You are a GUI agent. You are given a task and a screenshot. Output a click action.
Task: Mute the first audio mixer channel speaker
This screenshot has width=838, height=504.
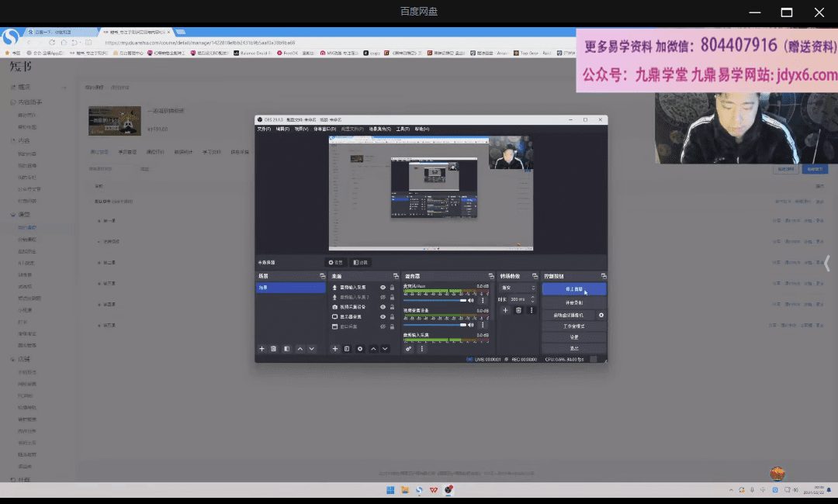[x=471, y=300]
